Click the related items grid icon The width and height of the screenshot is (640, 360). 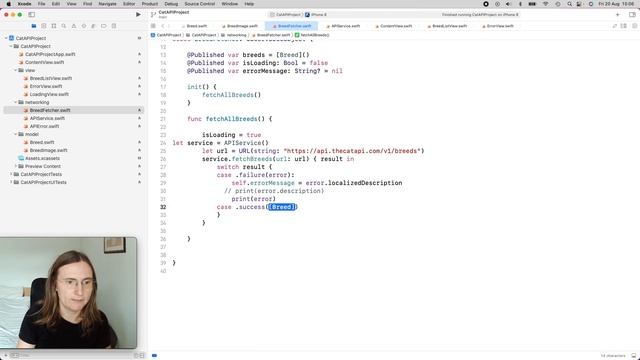(153, 26)
